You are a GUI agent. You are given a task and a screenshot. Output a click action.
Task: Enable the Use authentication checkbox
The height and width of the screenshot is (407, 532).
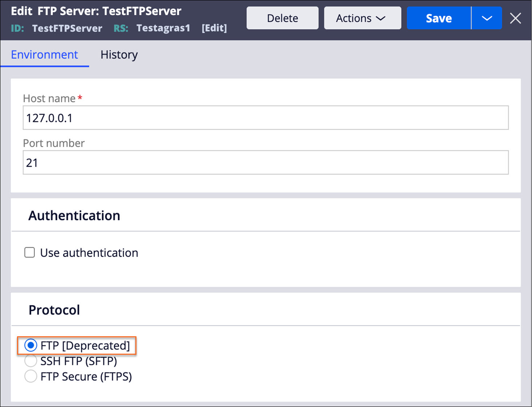[x=29, y=252]
